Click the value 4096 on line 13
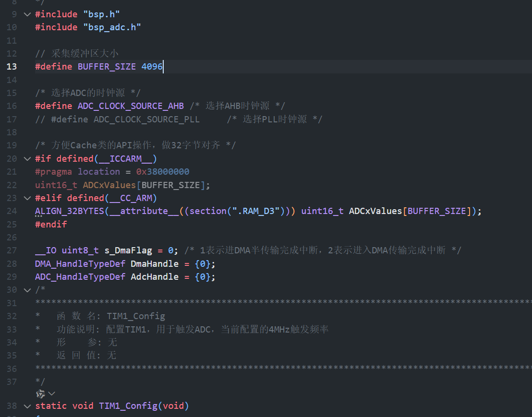 click(x=152, y=66)
